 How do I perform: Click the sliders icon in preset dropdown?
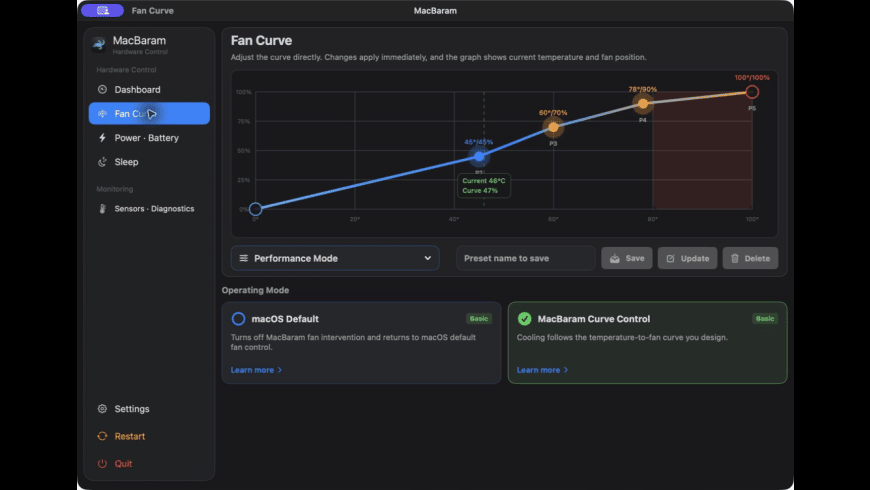coord(244,258)
